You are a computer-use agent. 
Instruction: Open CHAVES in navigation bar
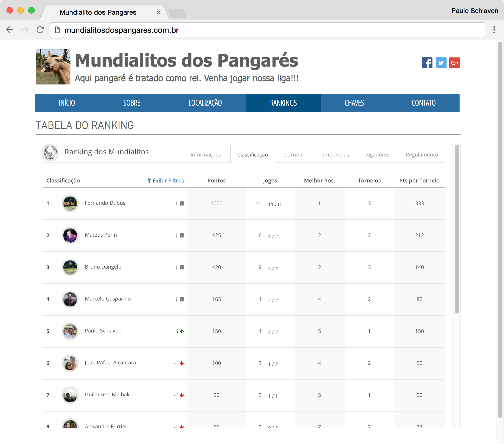tap(354, 103)
